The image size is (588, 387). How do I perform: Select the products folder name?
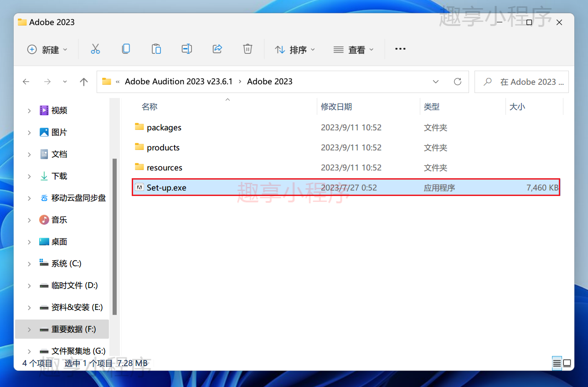coord(163,148)
